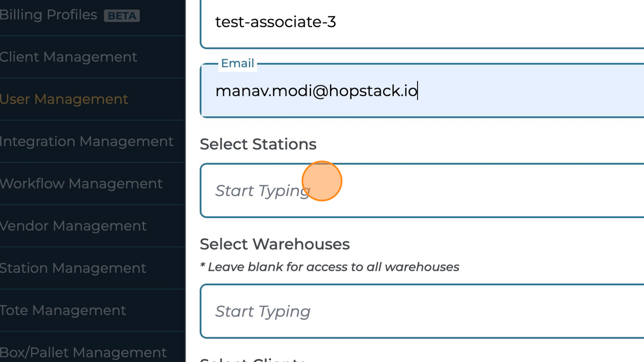Screen dimensions: 644x362
Task: Open Integration Management page
Action: 86,141
